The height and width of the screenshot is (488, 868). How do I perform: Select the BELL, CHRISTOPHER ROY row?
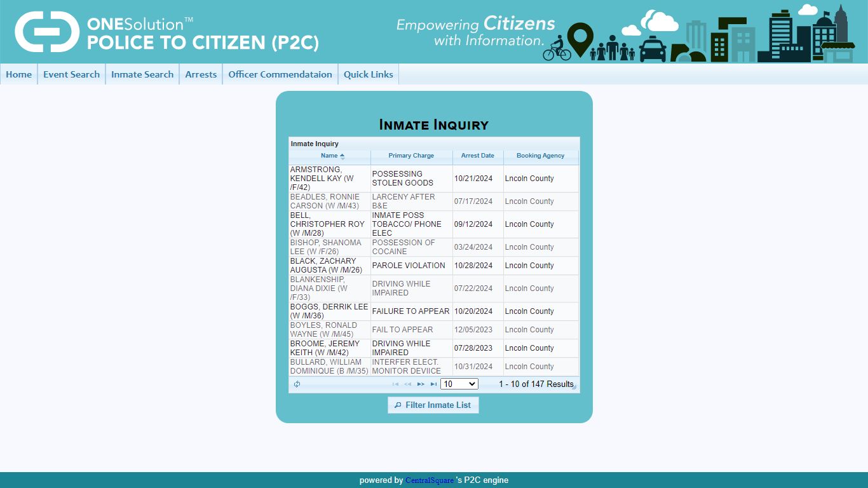click(x=434, y=224)
